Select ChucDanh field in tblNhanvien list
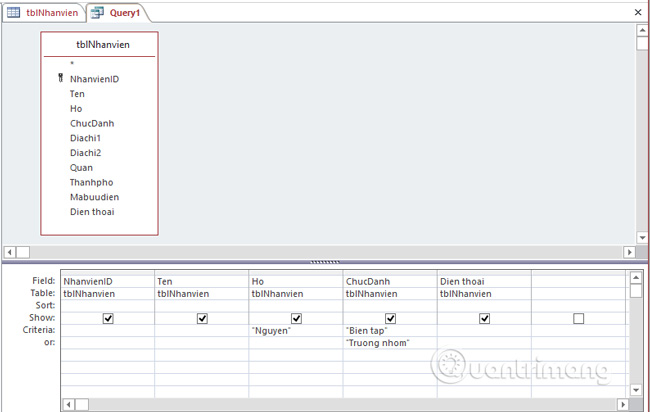Image resolution: width=650 pixels, height=412 pixels. pos(92,124)
